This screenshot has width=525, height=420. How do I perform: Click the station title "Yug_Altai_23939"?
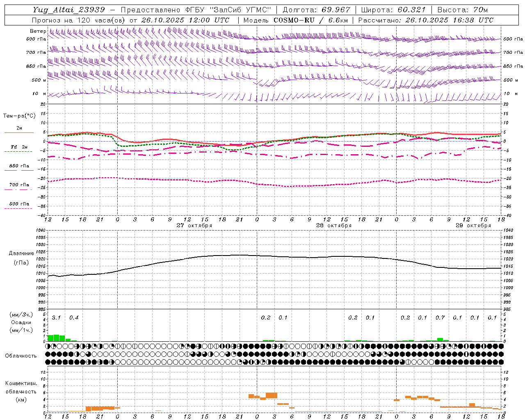click(69, 10)
